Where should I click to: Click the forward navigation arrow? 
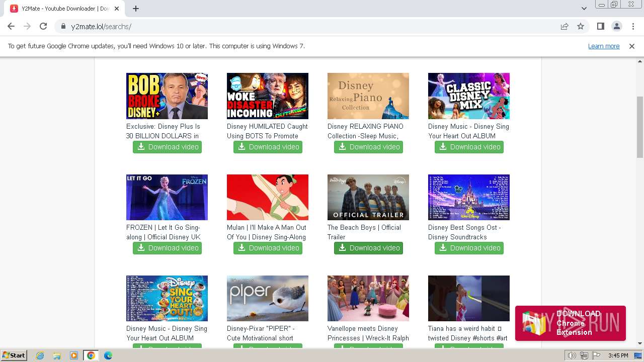coord(27,27)
